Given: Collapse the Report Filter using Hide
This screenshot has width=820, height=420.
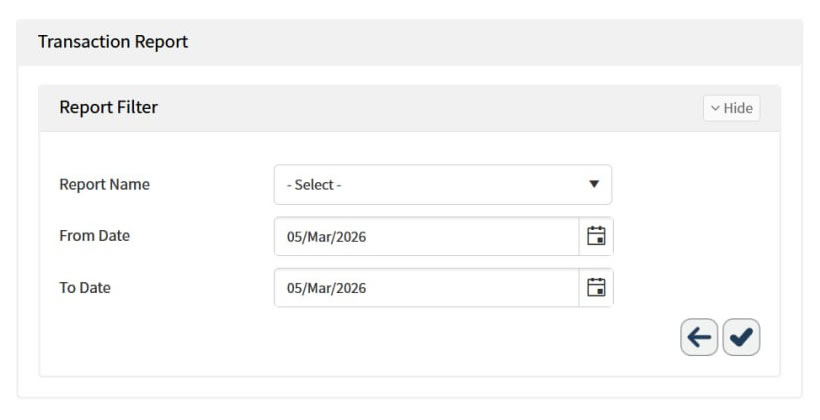Looking at the screenshot, I should point(731,108).
